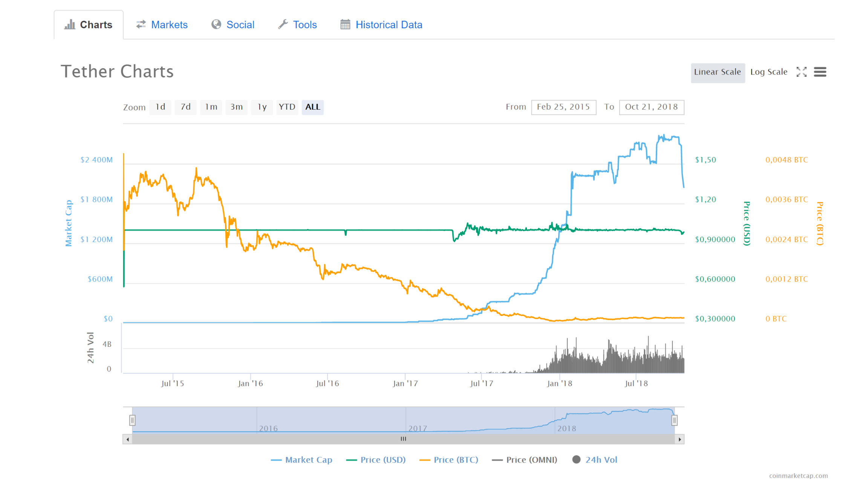
Task: Set zoom to 1m
Action: [x=211, y=107]
